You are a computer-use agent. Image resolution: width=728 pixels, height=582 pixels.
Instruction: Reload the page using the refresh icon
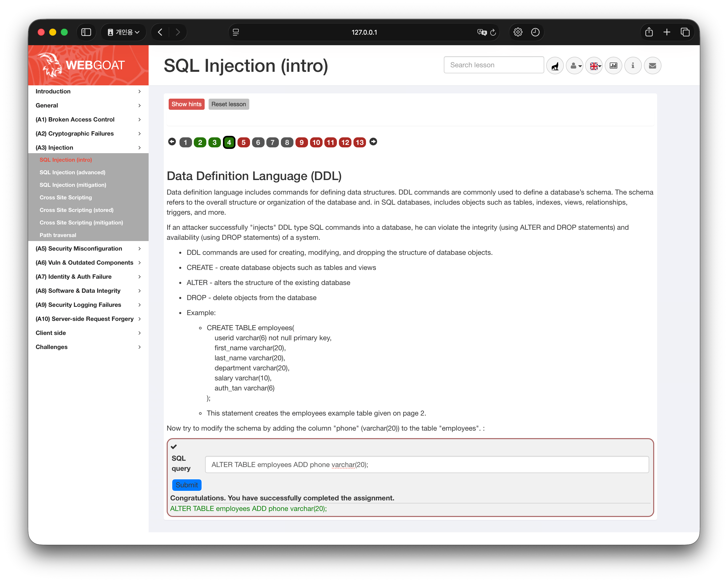[493, 32]
